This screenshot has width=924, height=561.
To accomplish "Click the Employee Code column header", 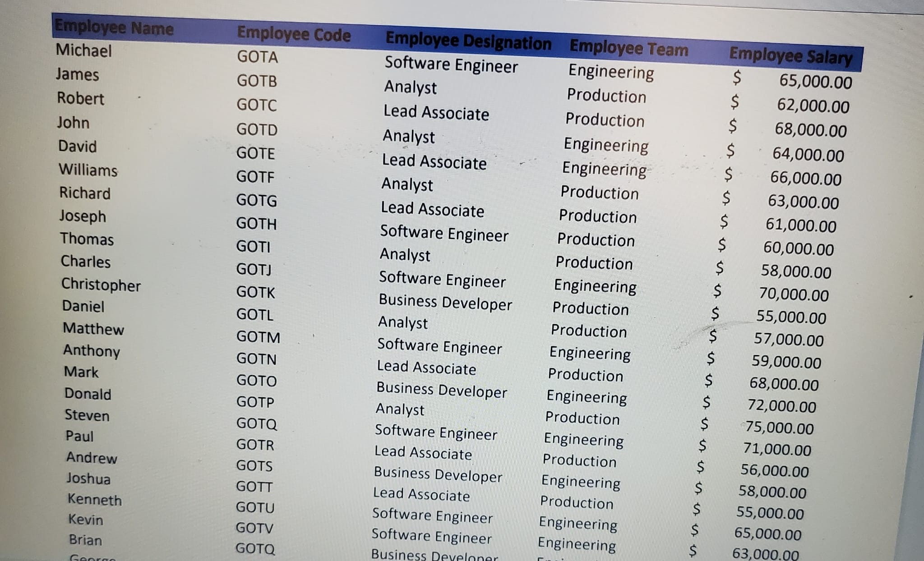I will tap(294, 34).
